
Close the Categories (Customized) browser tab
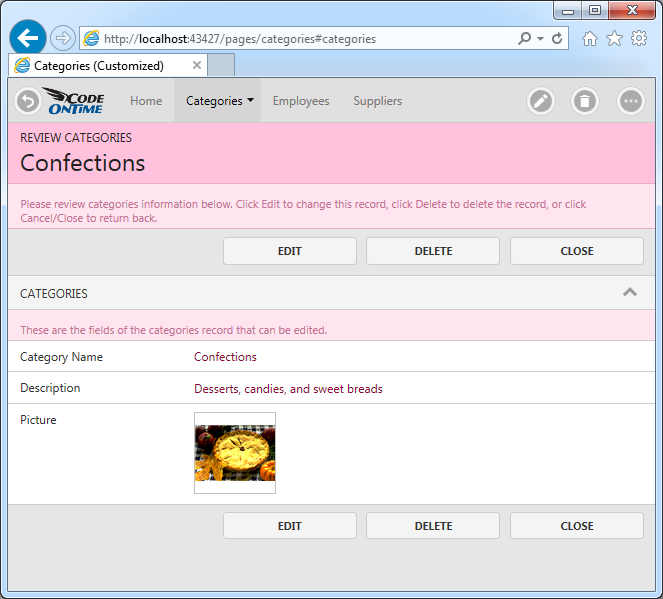197,65
